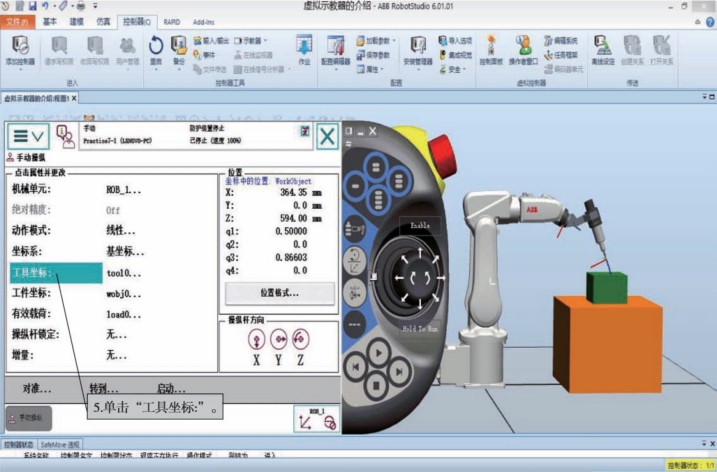Click the 在线设定 transfer settings icon
Viewport: 717px width, 472px height.
tap(603, 46)
